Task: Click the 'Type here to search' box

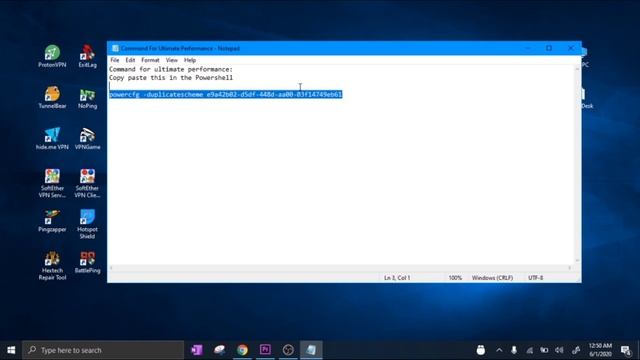Action: [x=103, y=350]
